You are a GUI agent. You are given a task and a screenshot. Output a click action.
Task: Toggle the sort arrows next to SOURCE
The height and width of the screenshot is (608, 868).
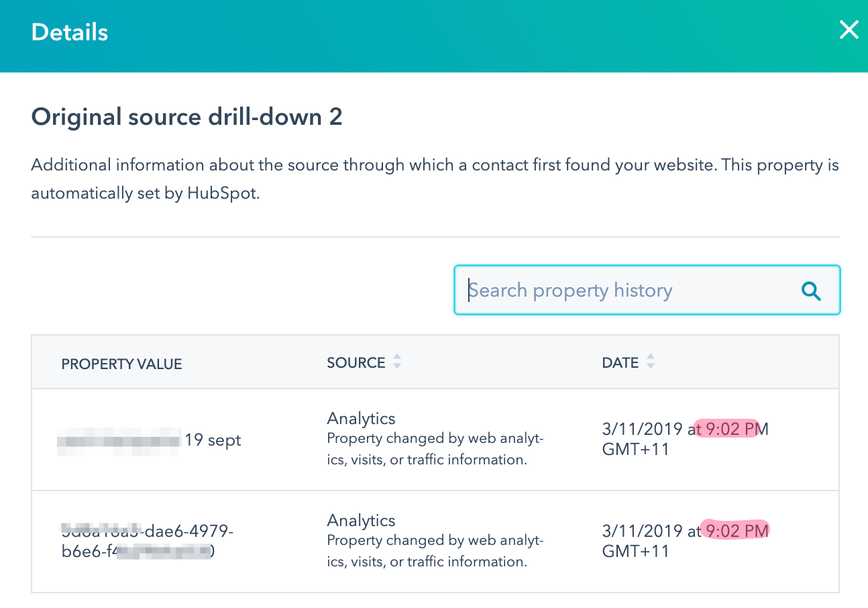point(397,362)
